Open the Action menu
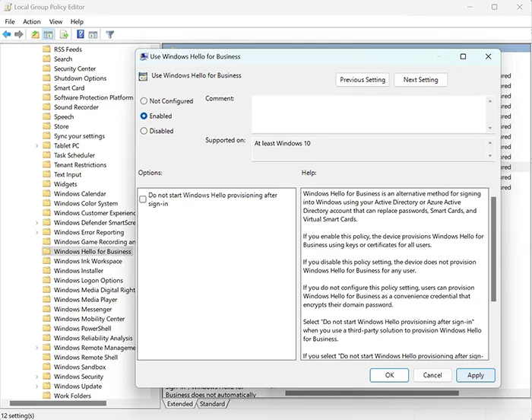 click(x=32, y=22)
